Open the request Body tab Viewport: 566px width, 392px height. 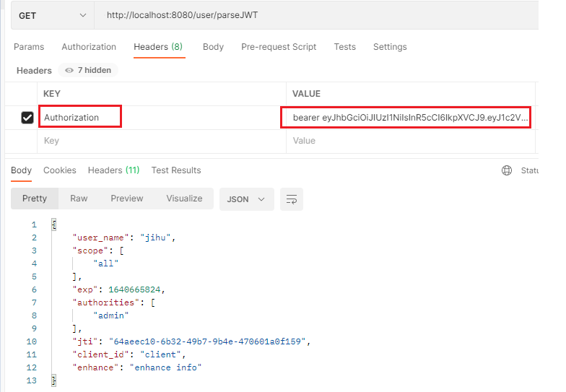coord(214,47)
